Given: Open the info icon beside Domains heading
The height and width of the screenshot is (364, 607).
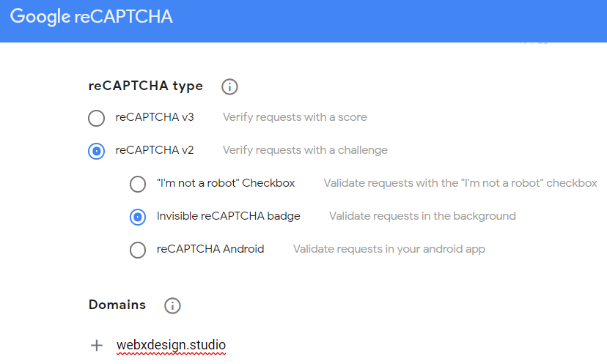Looking at the screenshot, I should pos(172,305).
